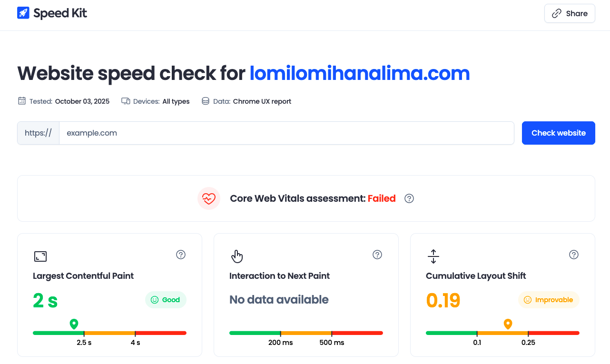Click the Largest Contentful Paint frame icon

40,256
